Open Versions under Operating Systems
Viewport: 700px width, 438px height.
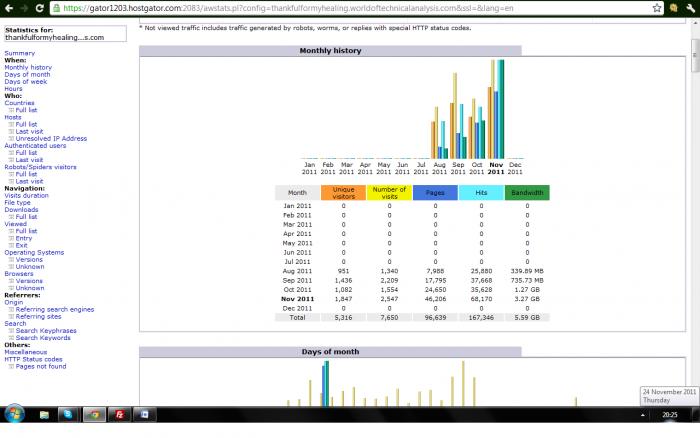coord(29,260)
